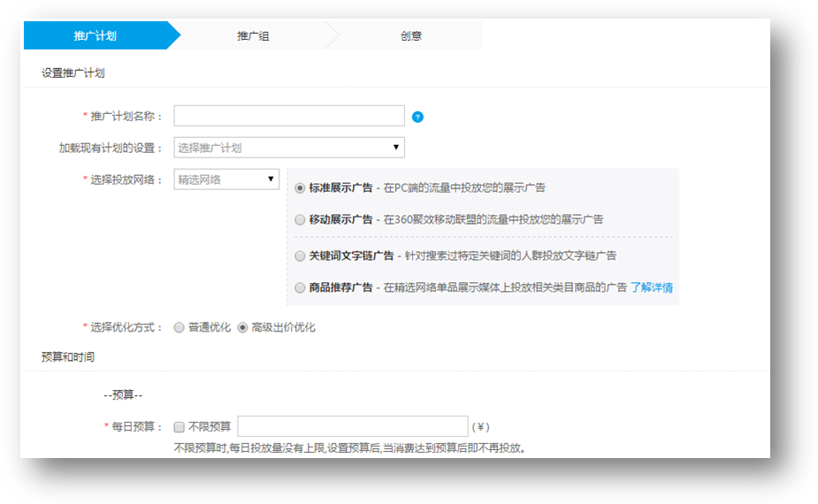The image size is (818, 504).
Task: Switch to the 推广组 step tab
Action: (x=253, y=35)
